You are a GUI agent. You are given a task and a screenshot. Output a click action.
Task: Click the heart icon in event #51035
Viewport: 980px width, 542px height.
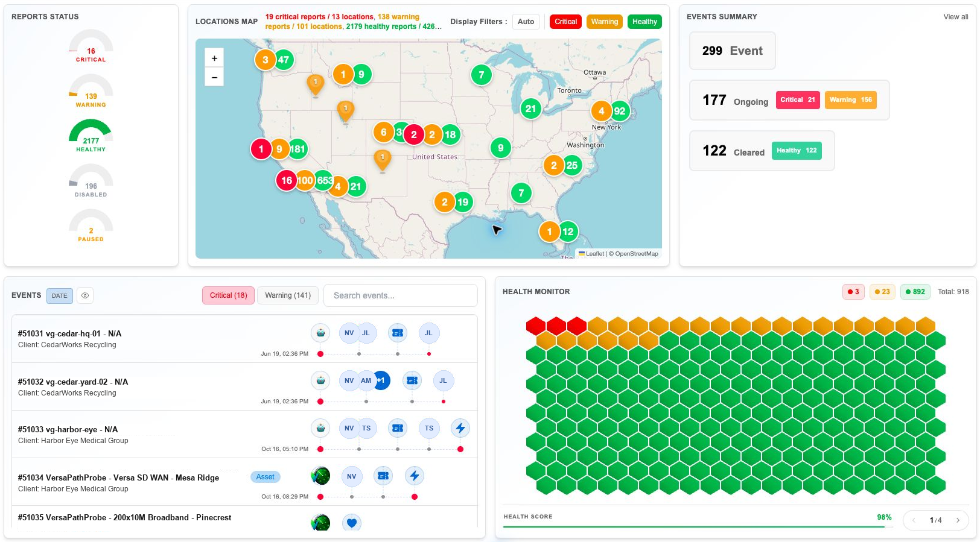[x=352, y=523]
